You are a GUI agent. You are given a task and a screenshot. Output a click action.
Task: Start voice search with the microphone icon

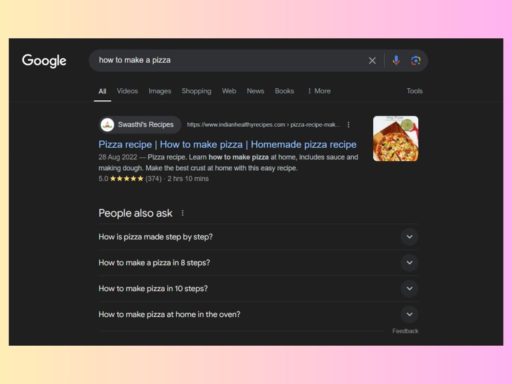pos(396,60)
